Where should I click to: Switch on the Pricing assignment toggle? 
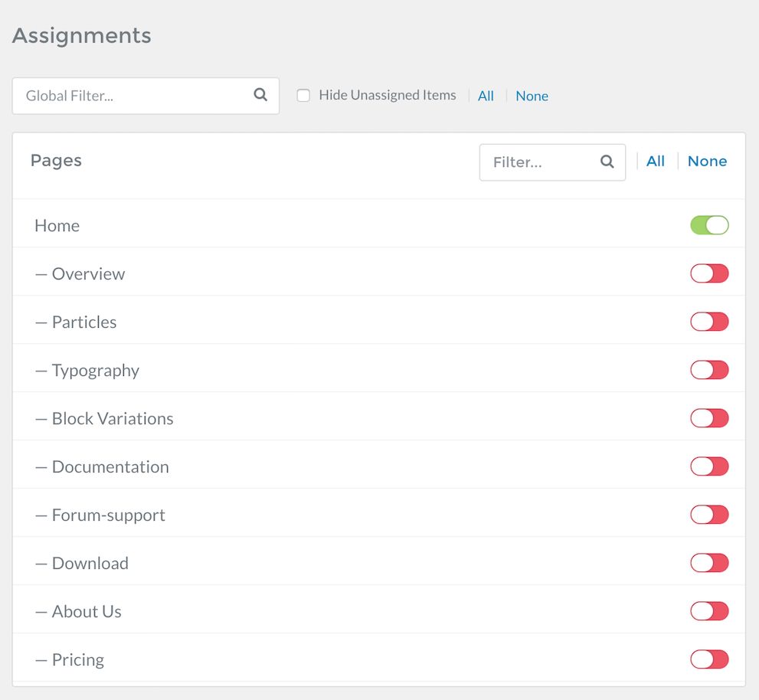tap(709, 659)
